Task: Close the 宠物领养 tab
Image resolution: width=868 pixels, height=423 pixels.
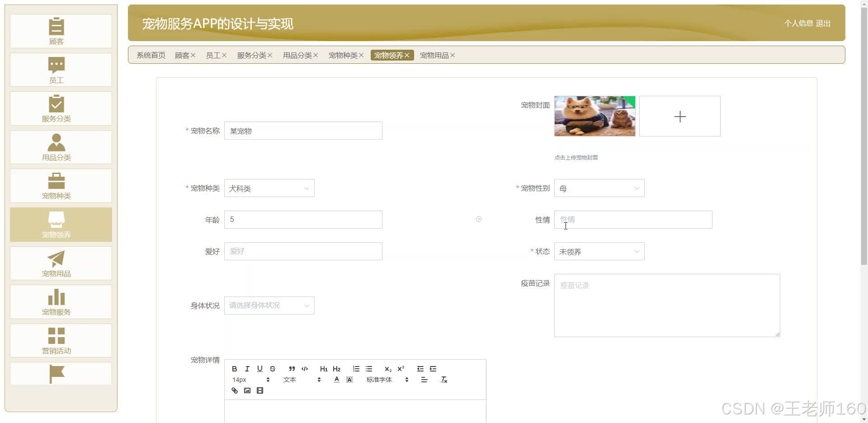Action: click(x=407, y=55)
